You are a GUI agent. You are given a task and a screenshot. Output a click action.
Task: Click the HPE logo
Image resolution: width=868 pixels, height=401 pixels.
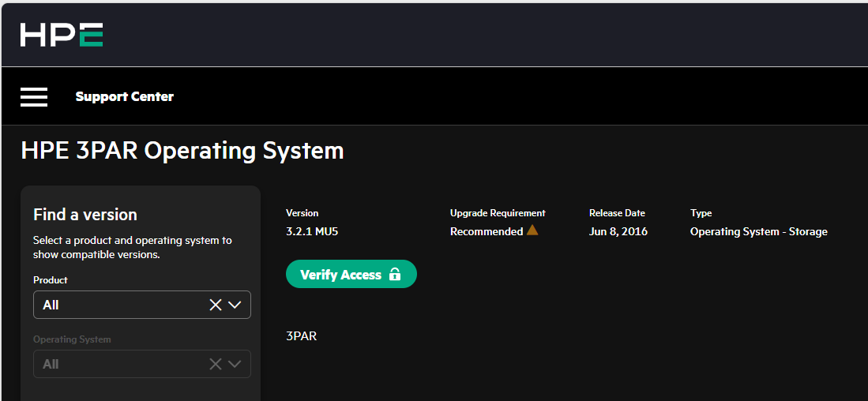(62, 35)
